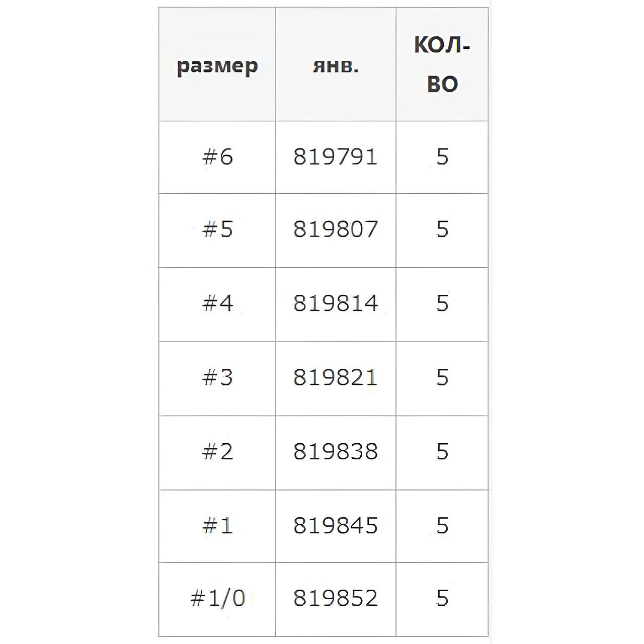Click the КОЛ-ВО column header
Viewport: 644px width, 644px height.
pos(442,64)
